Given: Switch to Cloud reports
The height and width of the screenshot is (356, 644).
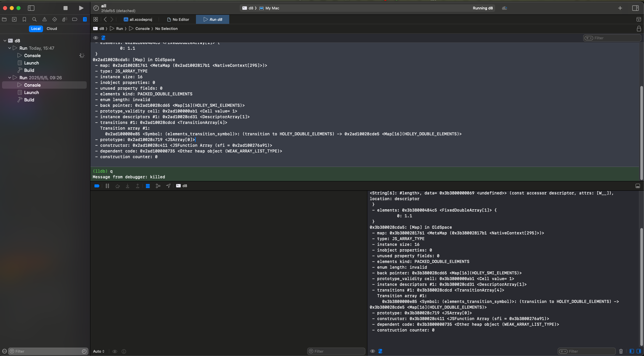Looking at the screenshot, I should [52, 29].
